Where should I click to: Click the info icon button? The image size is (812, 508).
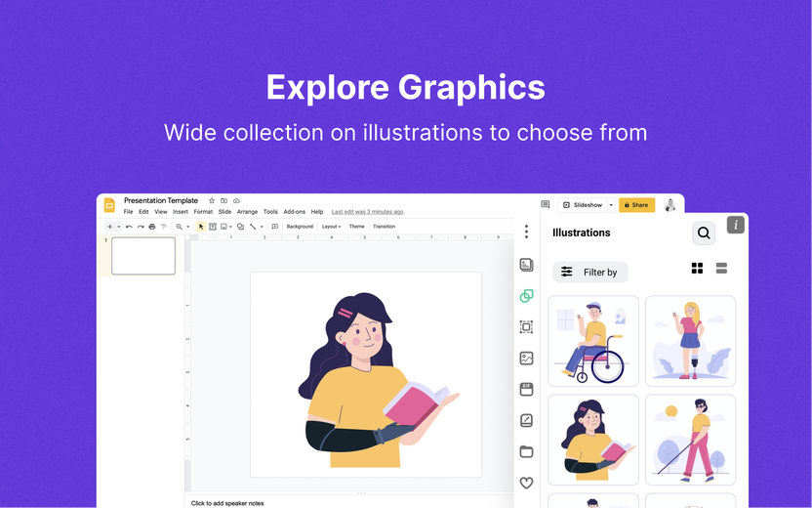pos(736,226)
